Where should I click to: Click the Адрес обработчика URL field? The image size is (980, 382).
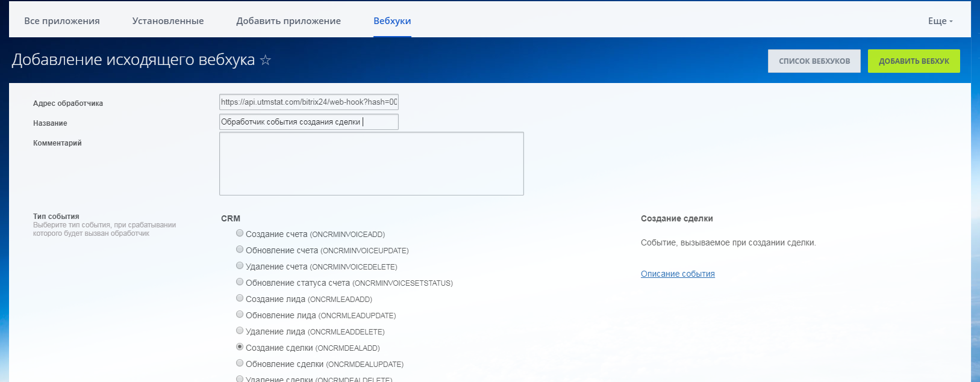pyautogui.click(x=308, y=102)
